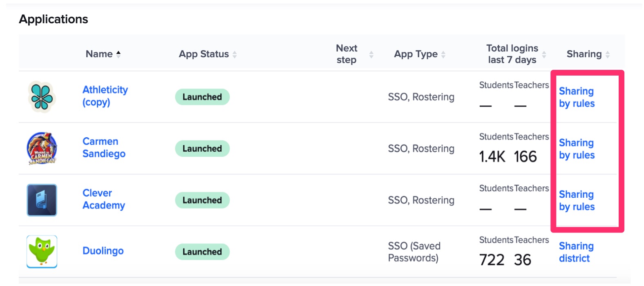The image size is (644, 286).
Task: Click the Sharing column header text
Action: click(x=584, y=54)
